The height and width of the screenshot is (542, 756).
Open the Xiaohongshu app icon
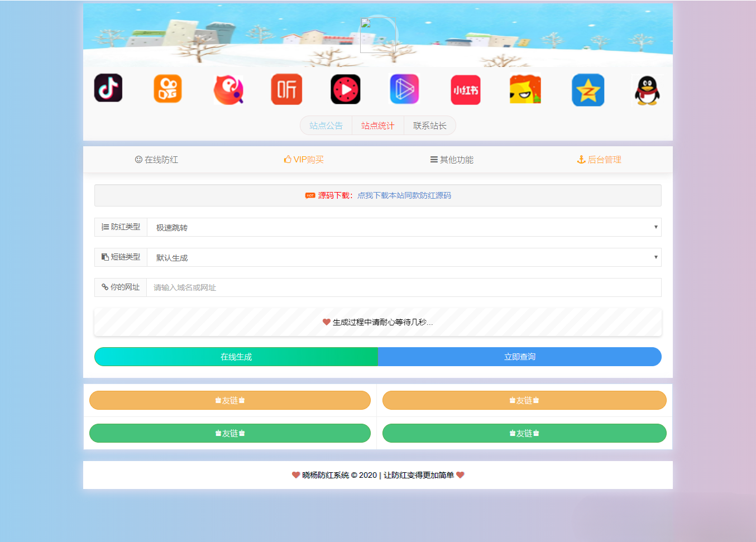pos(465,89)
